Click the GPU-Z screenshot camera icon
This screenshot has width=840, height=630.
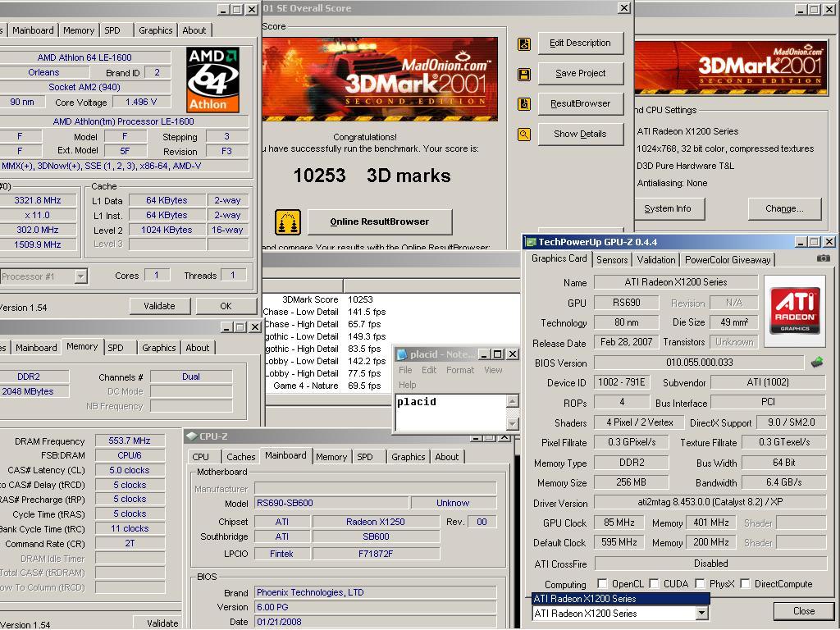[824, 258]
